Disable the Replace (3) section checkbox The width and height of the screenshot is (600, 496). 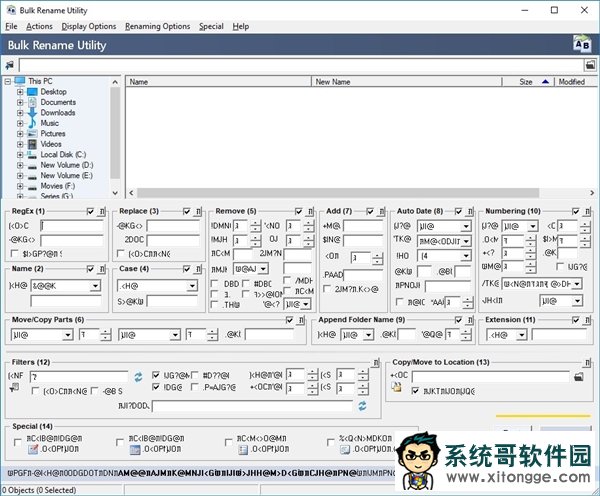click(187, 212)
